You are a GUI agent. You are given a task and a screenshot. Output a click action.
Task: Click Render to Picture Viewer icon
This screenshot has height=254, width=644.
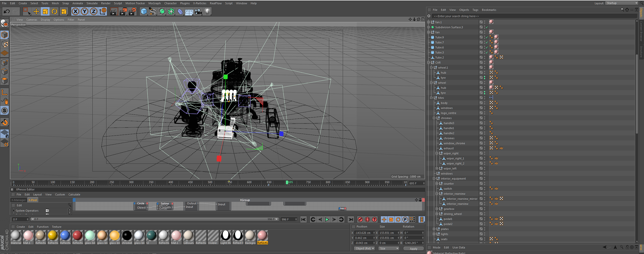(x=123, y=11)
